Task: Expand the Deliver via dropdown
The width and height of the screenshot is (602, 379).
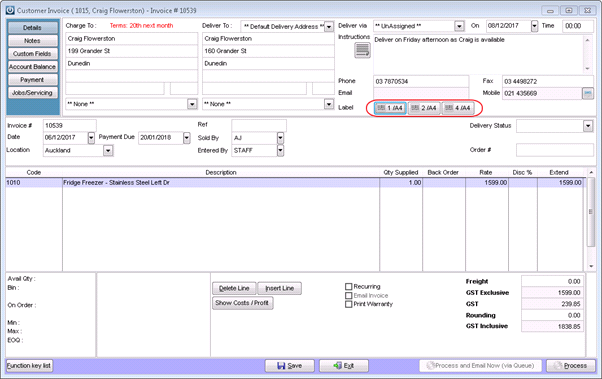Action: tap(459, 26)
